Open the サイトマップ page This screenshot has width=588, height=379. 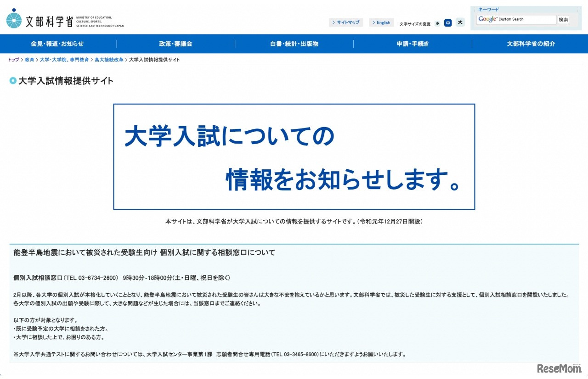348,22
